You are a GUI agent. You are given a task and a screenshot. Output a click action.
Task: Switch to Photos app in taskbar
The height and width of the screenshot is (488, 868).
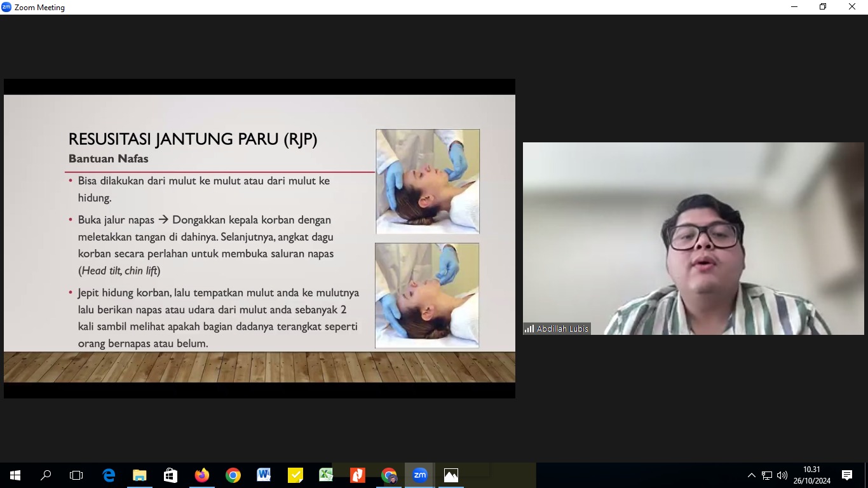coord(451,475)
